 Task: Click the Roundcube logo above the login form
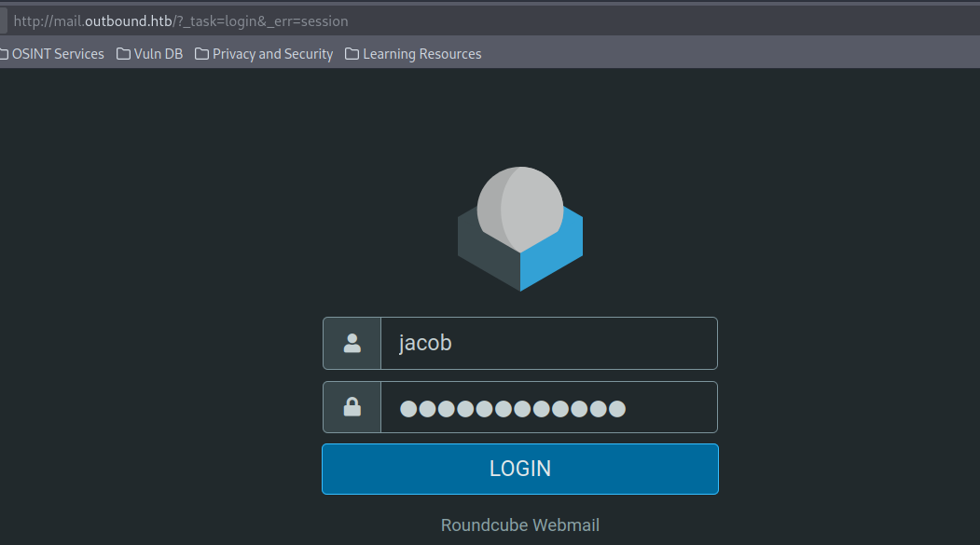[519, 229]
